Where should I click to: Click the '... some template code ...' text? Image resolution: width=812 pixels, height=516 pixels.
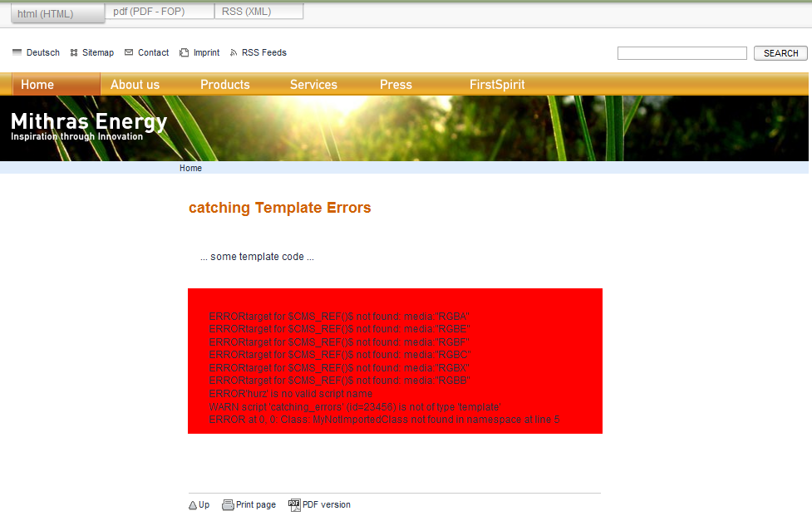(x=257, y=257)
